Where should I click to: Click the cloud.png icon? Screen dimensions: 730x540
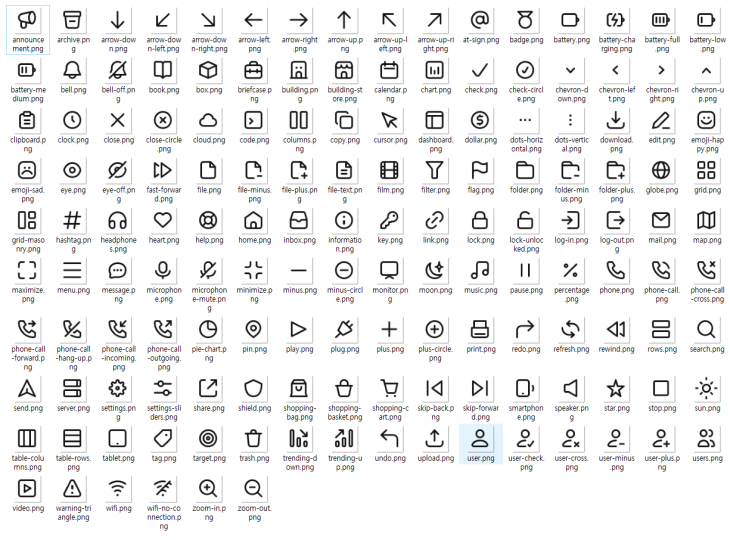pos(208,120)
